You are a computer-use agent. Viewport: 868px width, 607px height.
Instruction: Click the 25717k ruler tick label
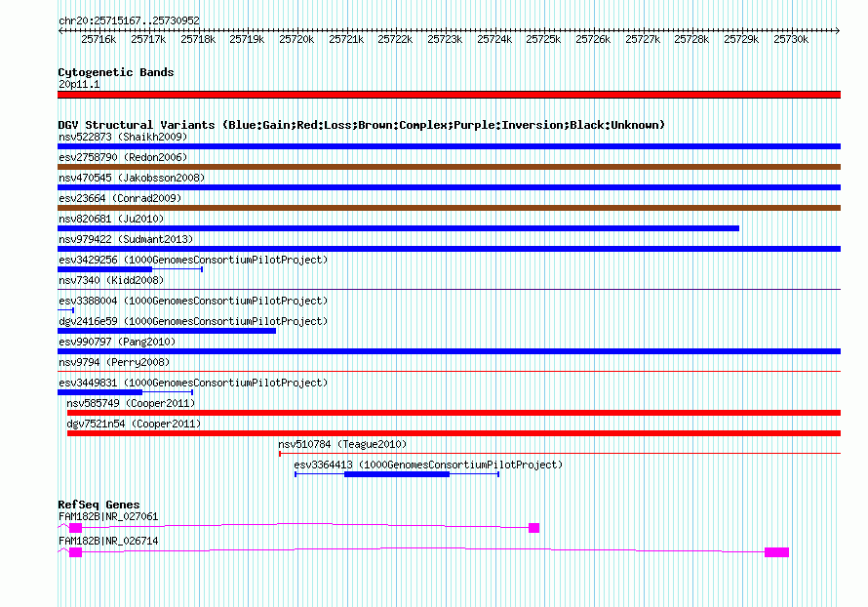pos(148,39)
